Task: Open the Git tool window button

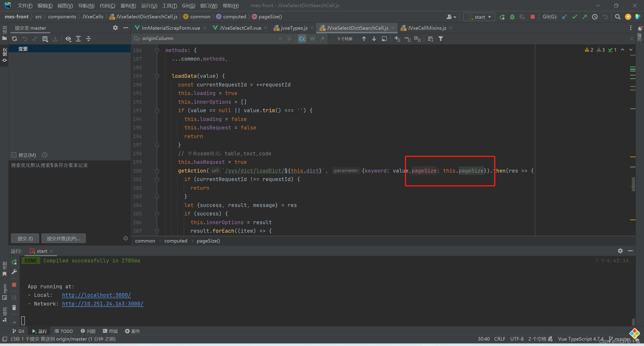Action: [18, 331]
